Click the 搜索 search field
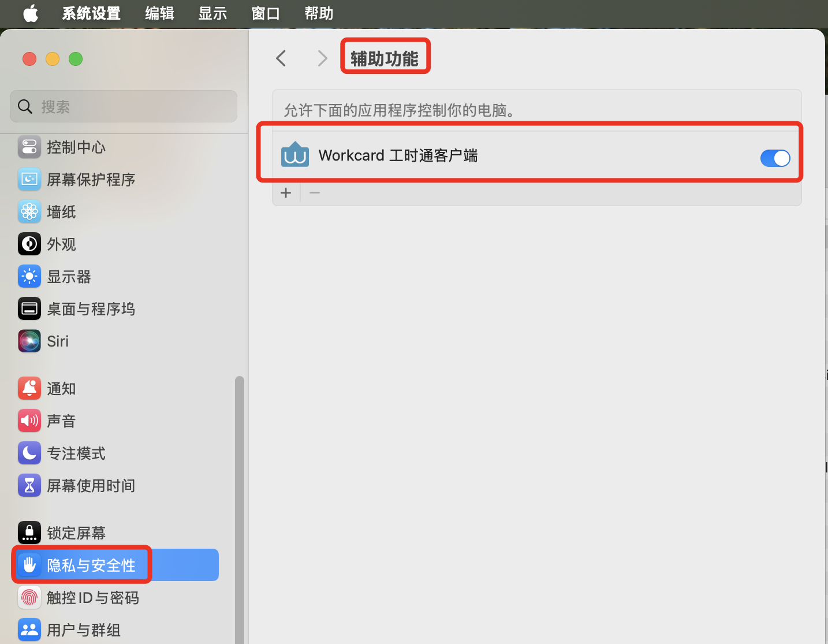 tap(124, 106)
